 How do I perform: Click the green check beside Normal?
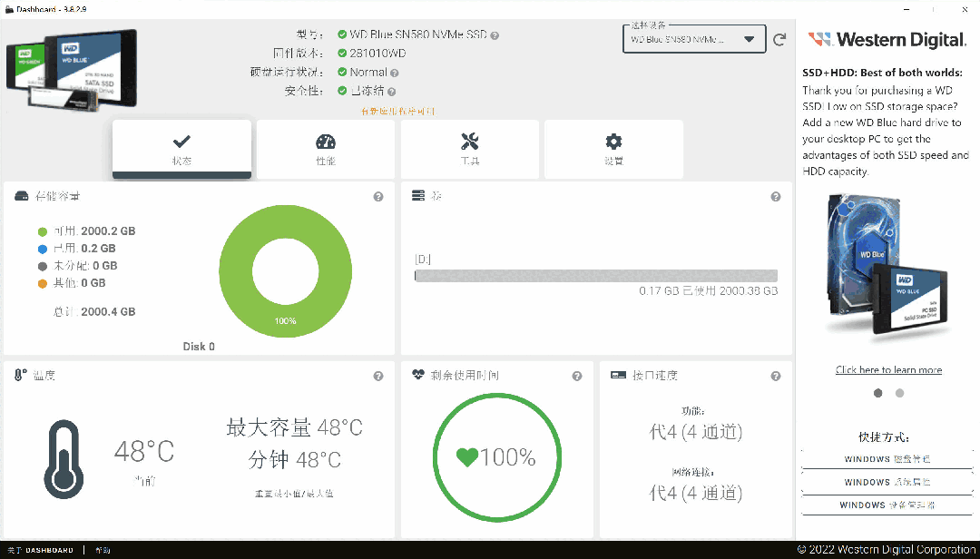coord(342,72)
